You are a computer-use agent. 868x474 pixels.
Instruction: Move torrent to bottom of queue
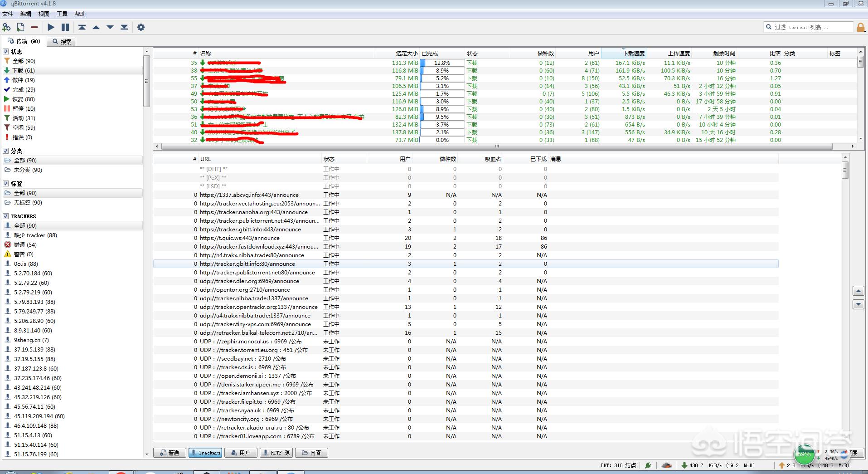[124, 27]
